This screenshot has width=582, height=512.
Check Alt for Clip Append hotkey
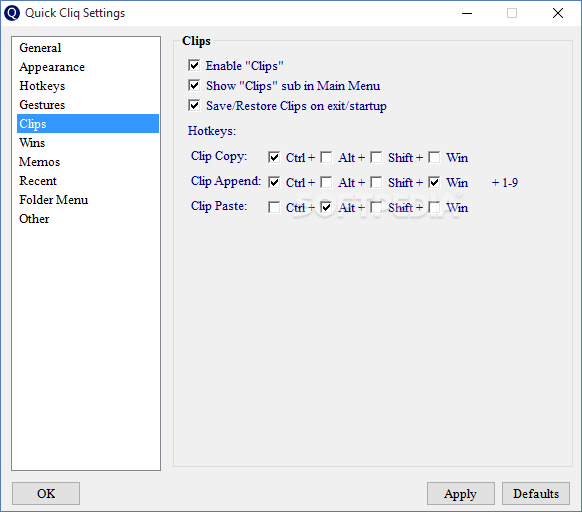point(326,182)
